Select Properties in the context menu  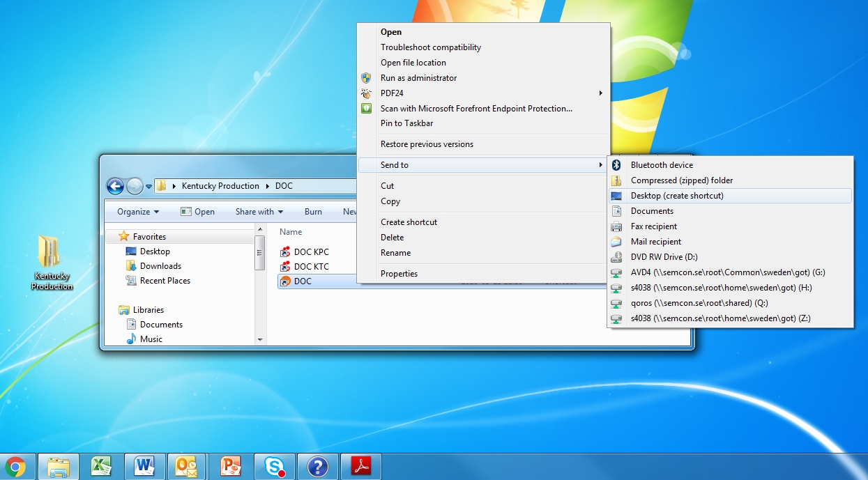[399, 274]
